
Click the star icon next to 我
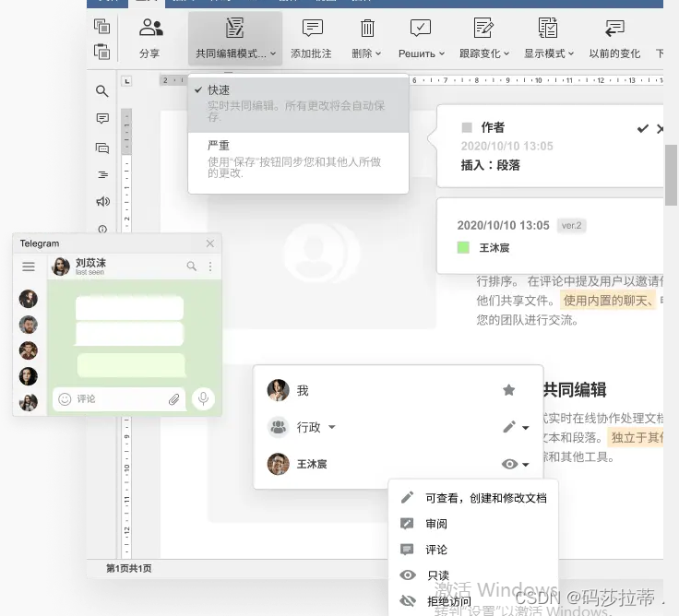click(x=509, y=390)
